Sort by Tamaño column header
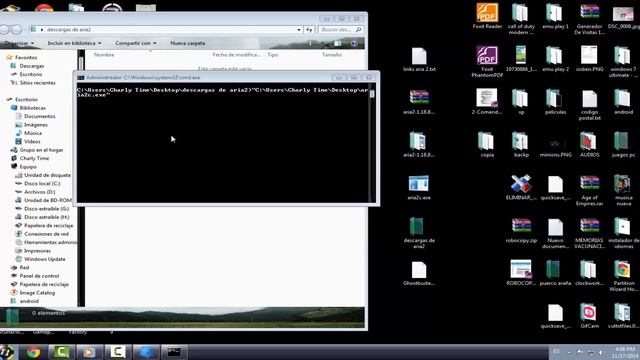This screenshot has width=640, height=360. (x=331, y=54)
